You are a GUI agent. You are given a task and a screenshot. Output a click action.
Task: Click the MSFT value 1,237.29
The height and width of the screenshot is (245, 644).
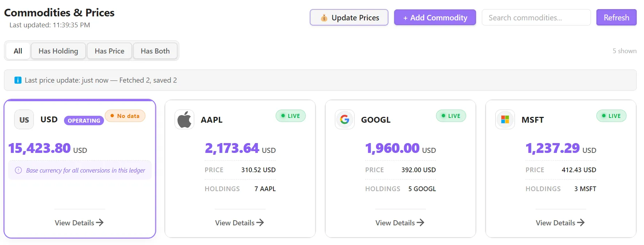(x=553, y=148)
